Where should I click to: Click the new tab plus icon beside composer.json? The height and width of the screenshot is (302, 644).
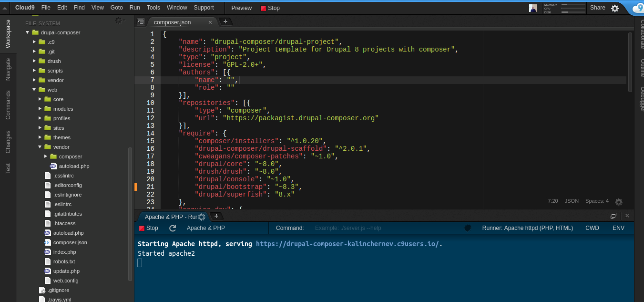pos(225,21)
